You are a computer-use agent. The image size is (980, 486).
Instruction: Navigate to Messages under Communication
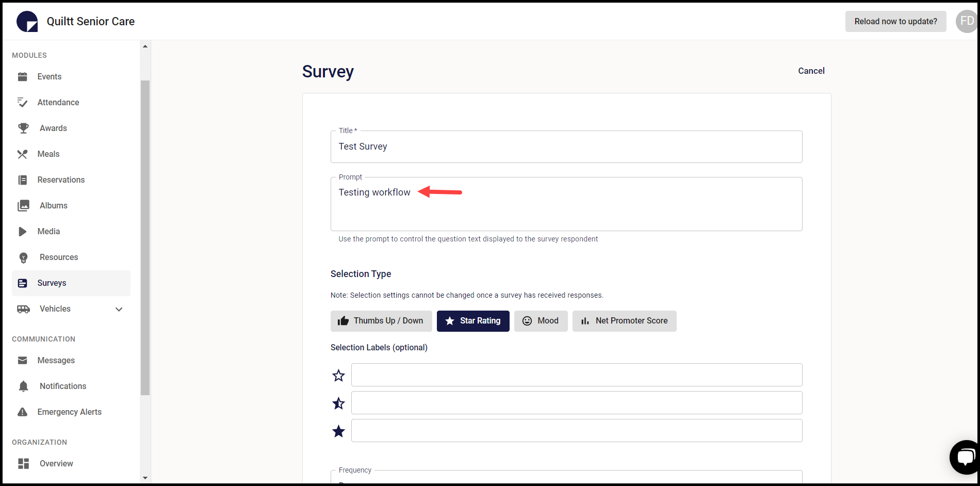(56, 360)
